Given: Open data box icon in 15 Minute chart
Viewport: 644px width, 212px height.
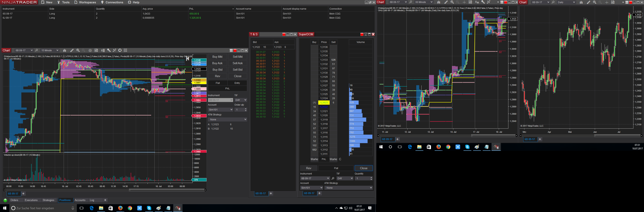Looking at the screenshot, I should pos(96,50).
